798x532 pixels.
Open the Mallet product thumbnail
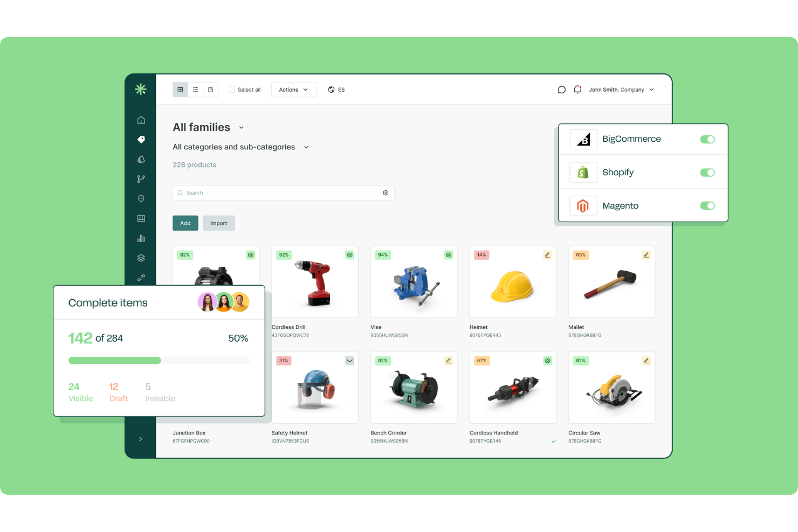coord(611,282)
